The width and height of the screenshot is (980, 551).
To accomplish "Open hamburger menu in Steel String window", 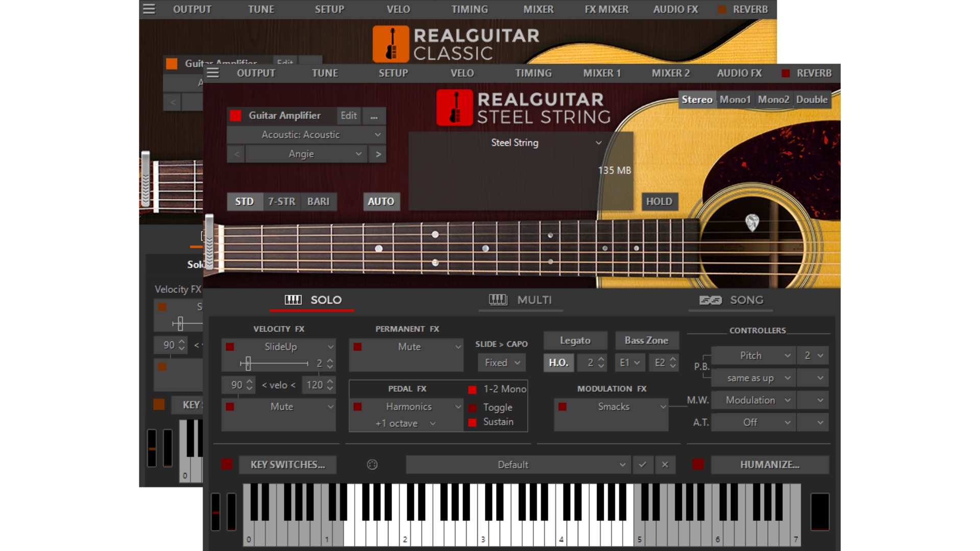I will (213, 73).
